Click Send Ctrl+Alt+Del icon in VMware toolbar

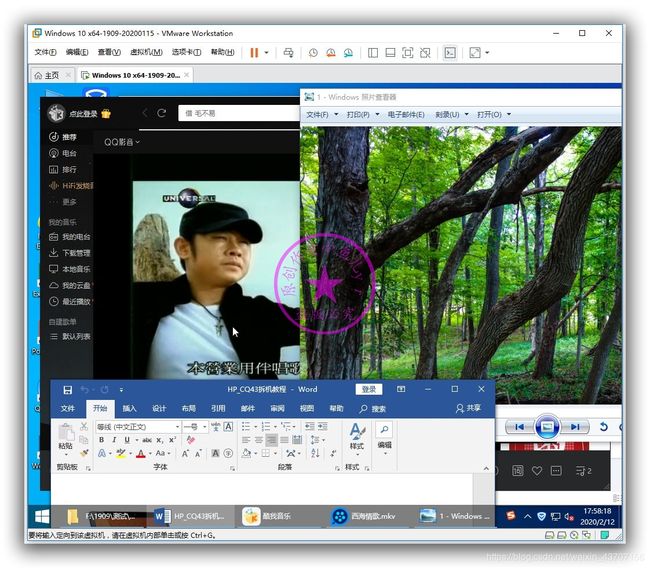288,53
